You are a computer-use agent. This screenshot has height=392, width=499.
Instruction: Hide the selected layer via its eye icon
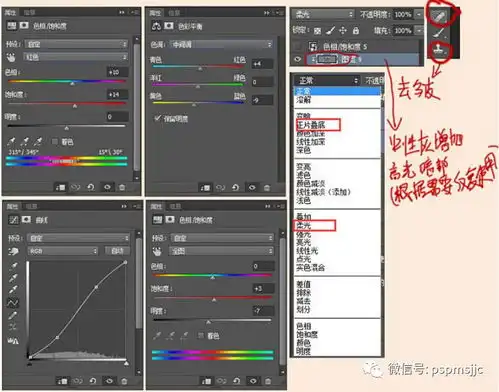click(x=298, y=59)
